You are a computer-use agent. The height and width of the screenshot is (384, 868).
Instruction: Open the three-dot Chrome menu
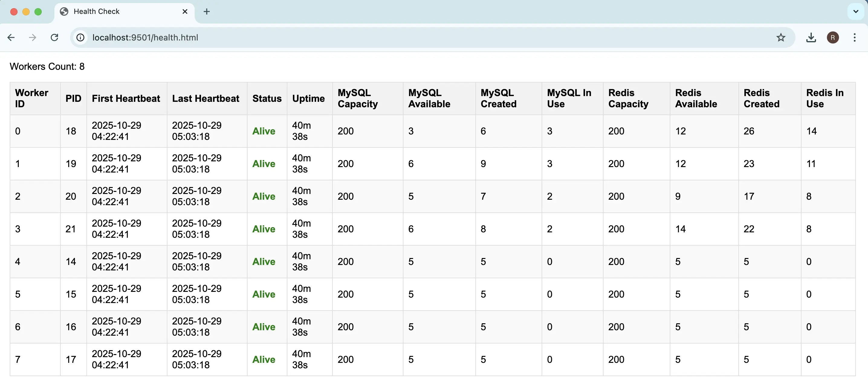tap(854, 37)
